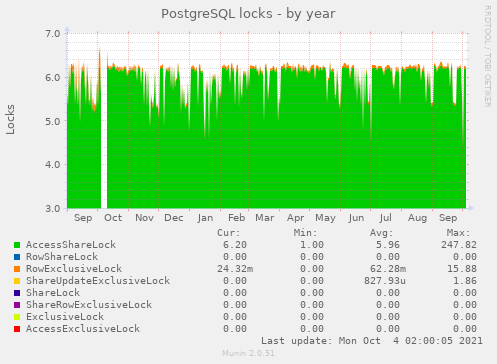The height and width of the screenshot is (364, 497).
Task: Click the Locks y-axis label
Action: coord(10,120)
